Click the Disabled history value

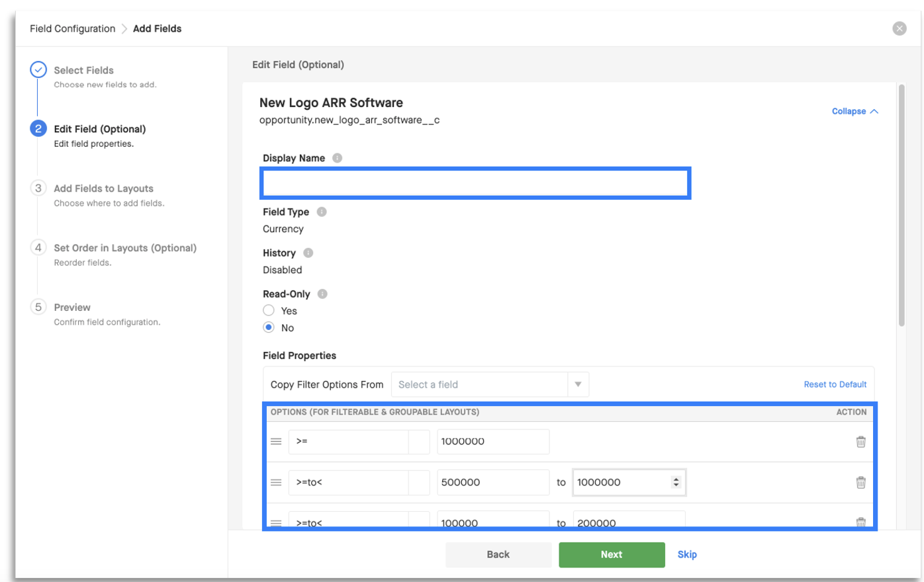[283, 270]
